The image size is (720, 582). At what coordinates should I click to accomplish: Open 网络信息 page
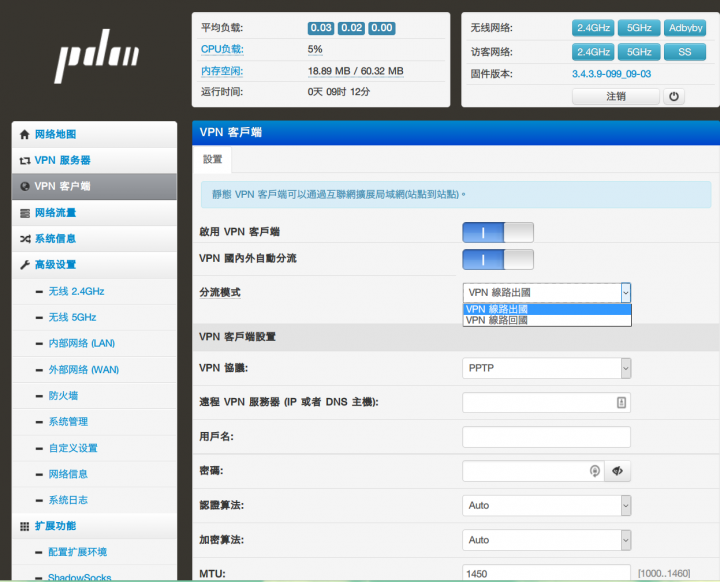(68, 474)
